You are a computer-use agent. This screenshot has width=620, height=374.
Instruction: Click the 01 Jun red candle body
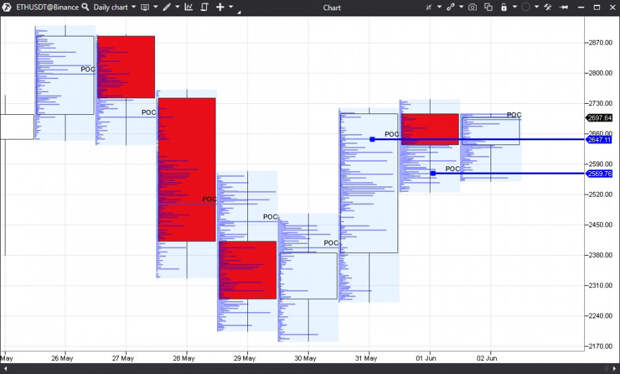(x=430, y=129)
